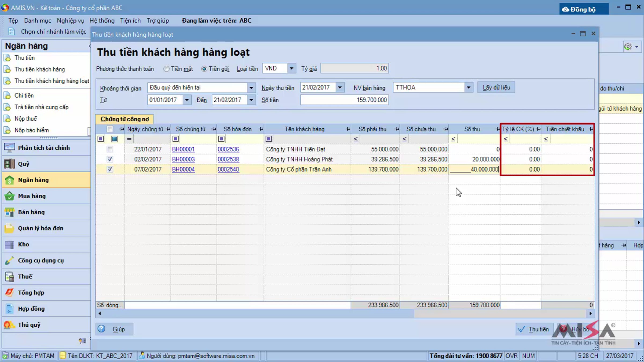The width and height of the screenshot is (644, 362).
Task: Click the Lấy dữ liệu button
Action: [x=496, y=87]
